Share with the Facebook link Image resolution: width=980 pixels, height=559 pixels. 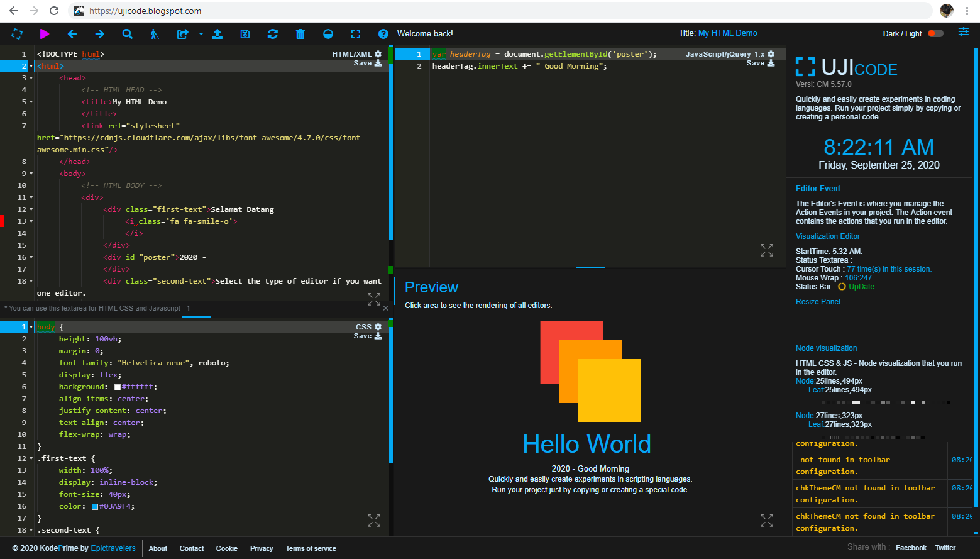tap(911, 548)
